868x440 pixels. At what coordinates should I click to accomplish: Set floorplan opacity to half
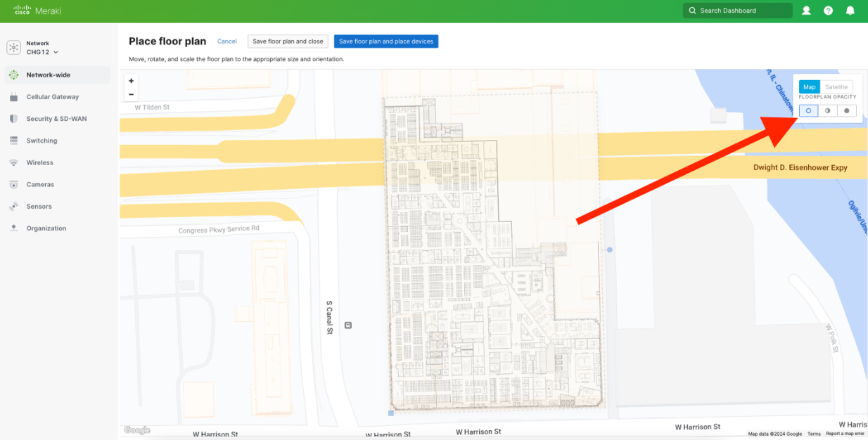(827, 110)
